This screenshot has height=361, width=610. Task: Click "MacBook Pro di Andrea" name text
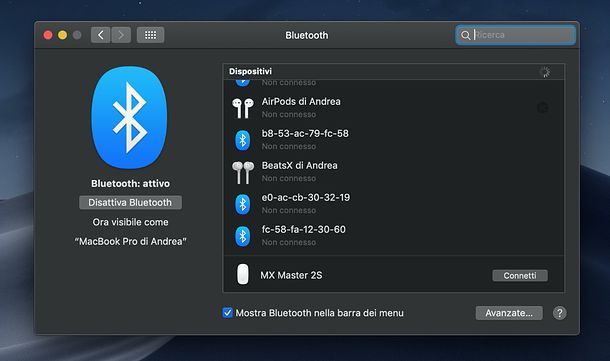(x=130, y=241)
